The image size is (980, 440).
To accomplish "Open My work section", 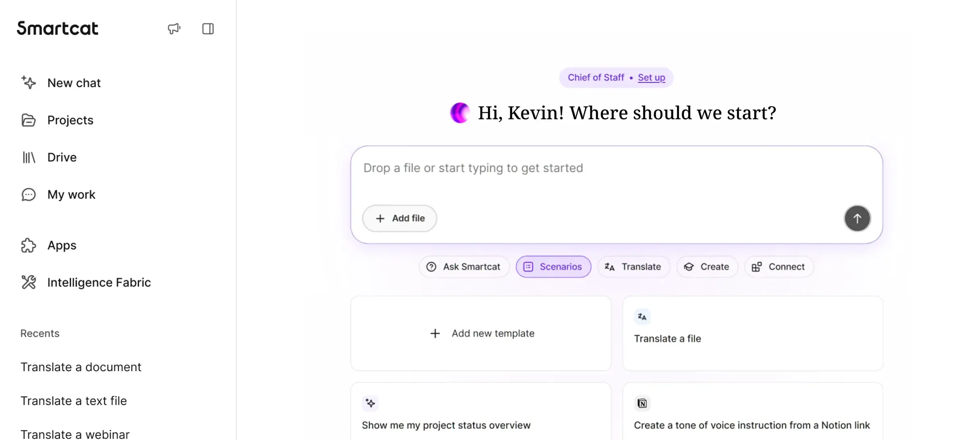I will [71, 195].
